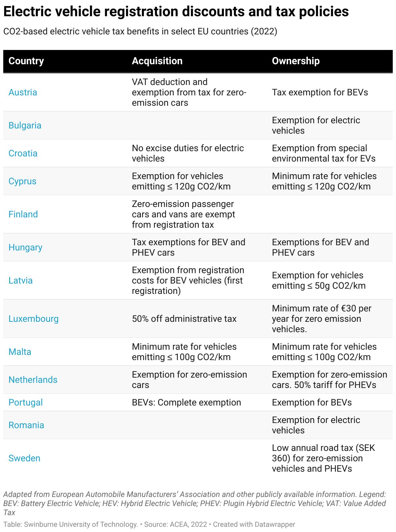Click the Romania link
Screen dimensions: 396x532
coord(26,425)
